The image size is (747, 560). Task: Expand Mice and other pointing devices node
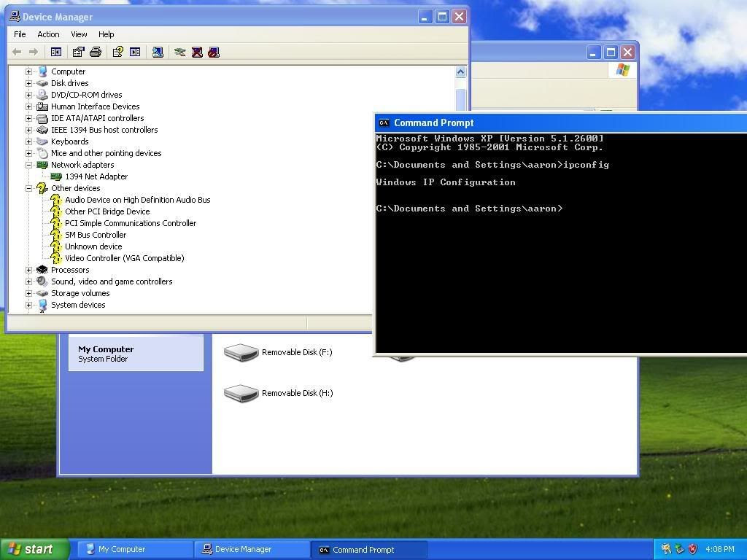tap(28, 153)
